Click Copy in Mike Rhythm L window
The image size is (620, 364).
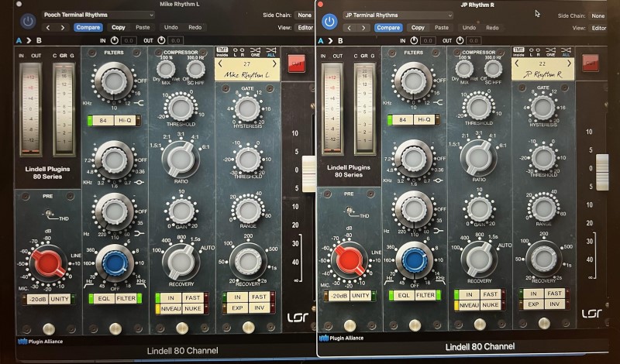click(x=119, y=28)
